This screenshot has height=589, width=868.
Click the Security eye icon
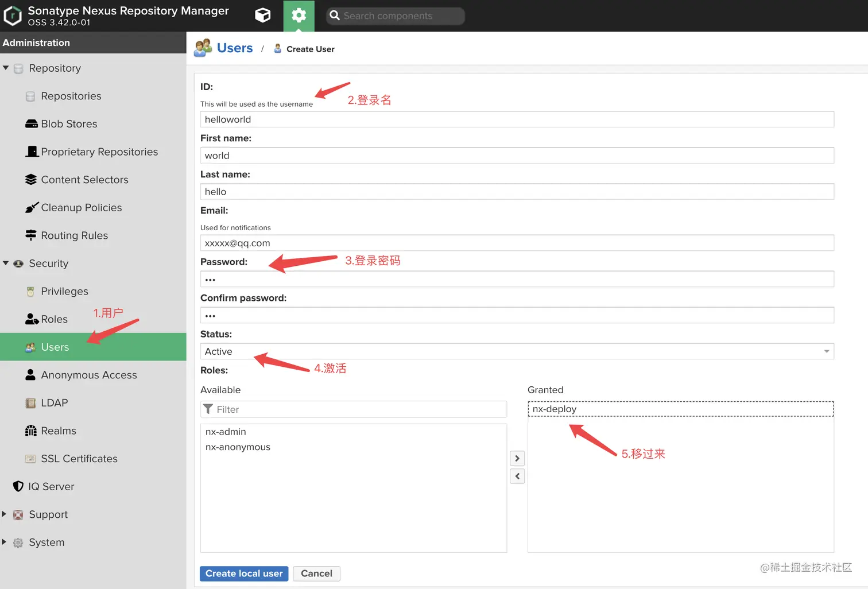(x=18, y=263)
